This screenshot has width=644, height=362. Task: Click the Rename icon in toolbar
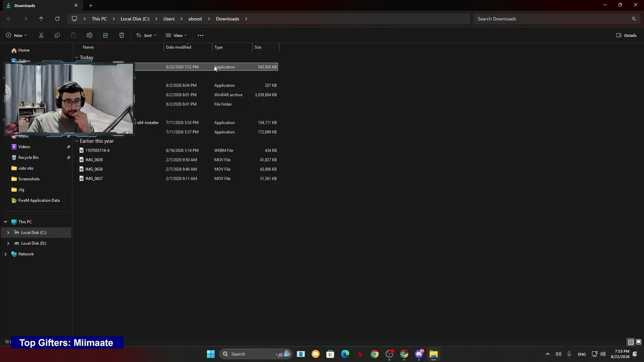click(x=90, y=35)
